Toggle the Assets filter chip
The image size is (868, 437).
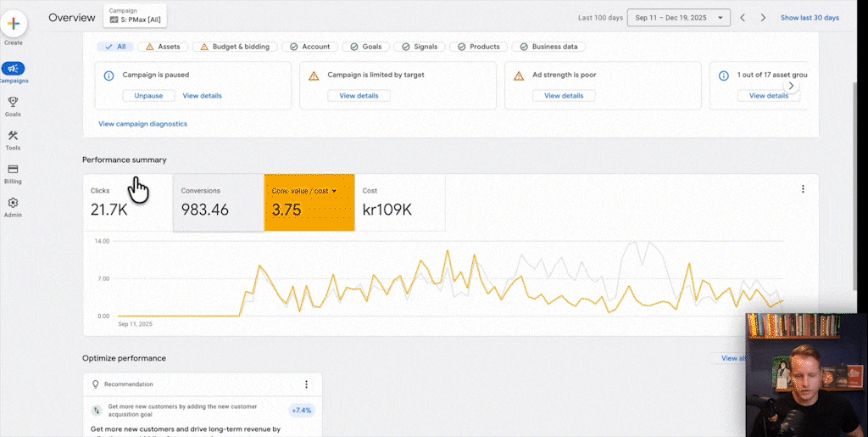coord(162,47)
